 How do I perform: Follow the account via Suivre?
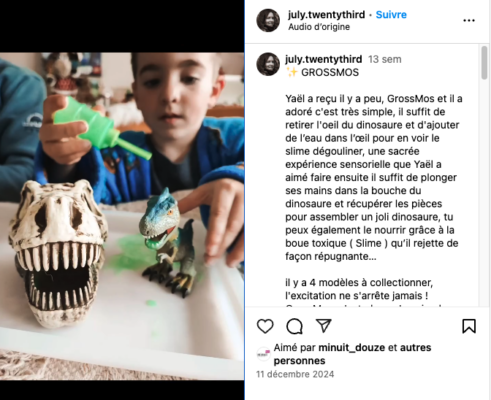[x=391, y=15]
